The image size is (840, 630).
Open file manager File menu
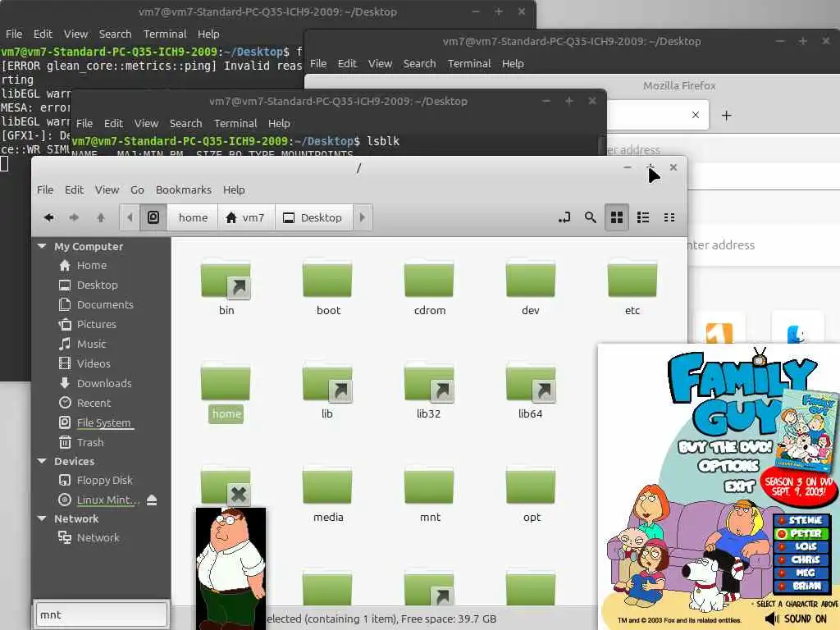(x=45, y=189)
